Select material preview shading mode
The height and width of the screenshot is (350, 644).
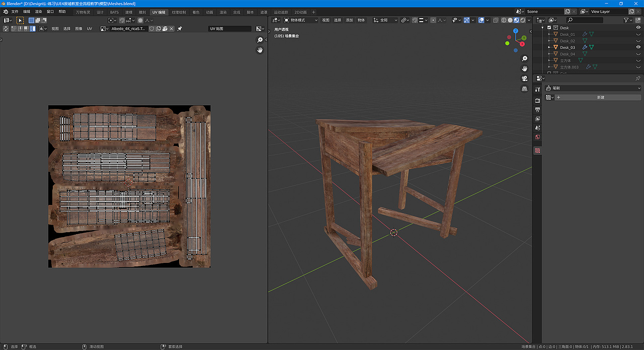516,20
